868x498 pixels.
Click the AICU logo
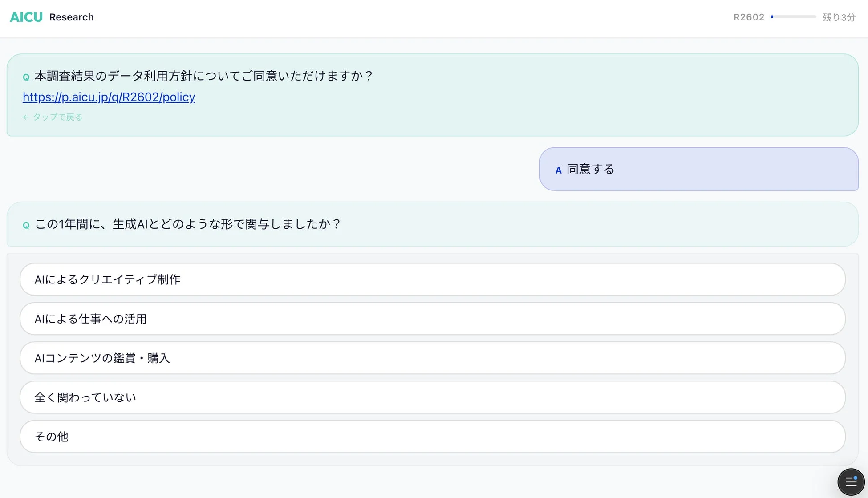click(25, 16)
